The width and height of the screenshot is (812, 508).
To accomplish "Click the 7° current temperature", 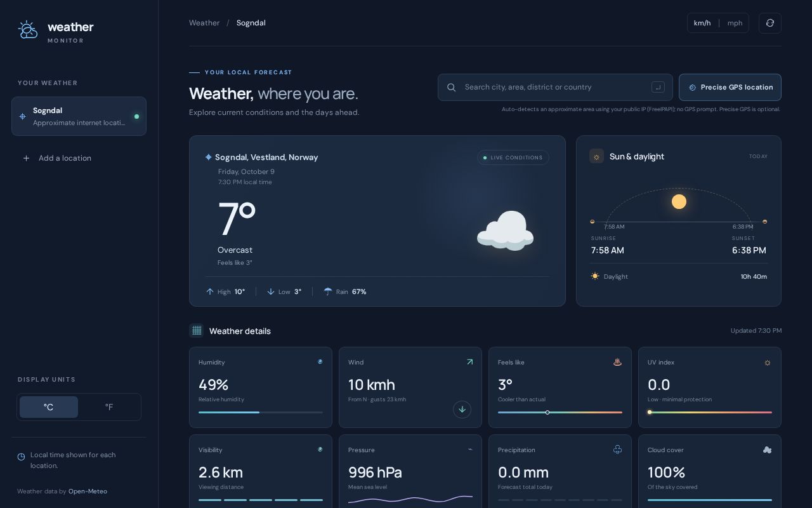I will (237, 219).
